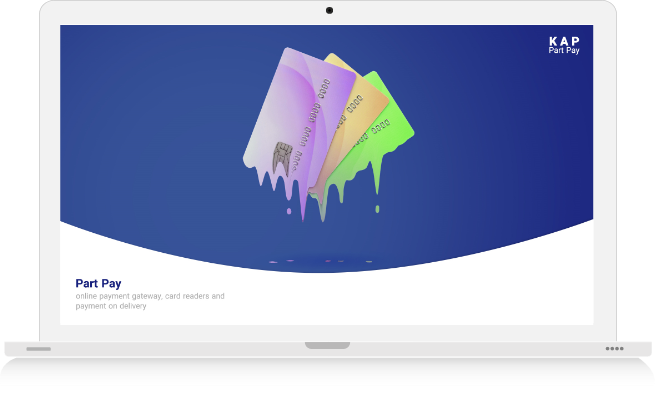
Task: Click the KAP logo text
Action: [x=564, y=41]
